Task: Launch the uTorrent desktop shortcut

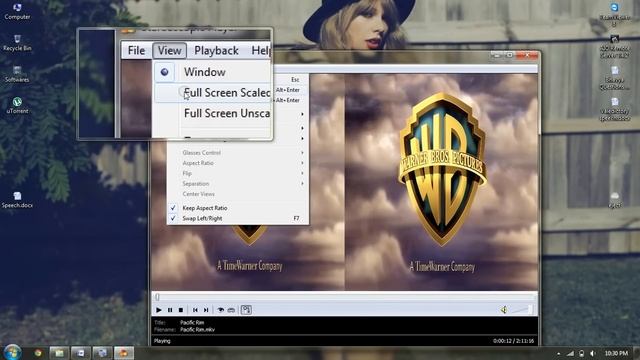Action: click(x=17, y=105)
